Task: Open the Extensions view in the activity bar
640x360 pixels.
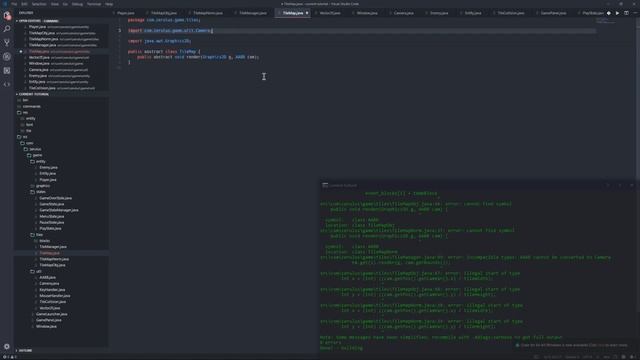Action: pyautogui.click(x=7, y=71)
